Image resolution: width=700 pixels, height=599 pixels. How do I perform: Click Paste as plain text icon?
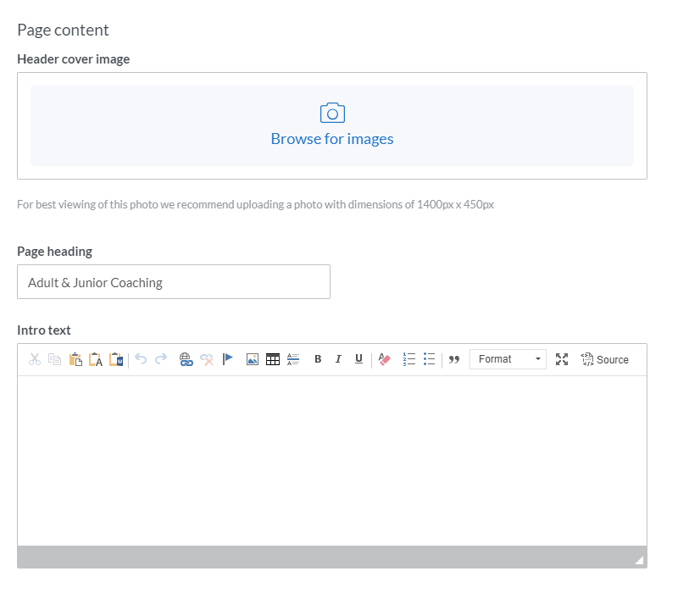pyautogui.click(x=96, y=359)
